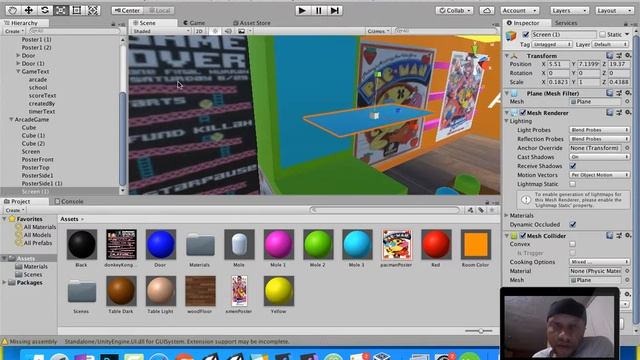Switch to the Services tab
Screen dimensions: 640x360
tap(566, 23)
